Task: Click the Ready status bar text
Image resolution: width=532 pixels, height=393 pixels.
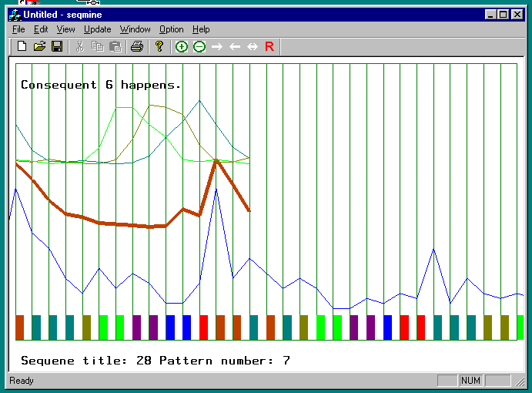Action: click(x=22, y=381)
